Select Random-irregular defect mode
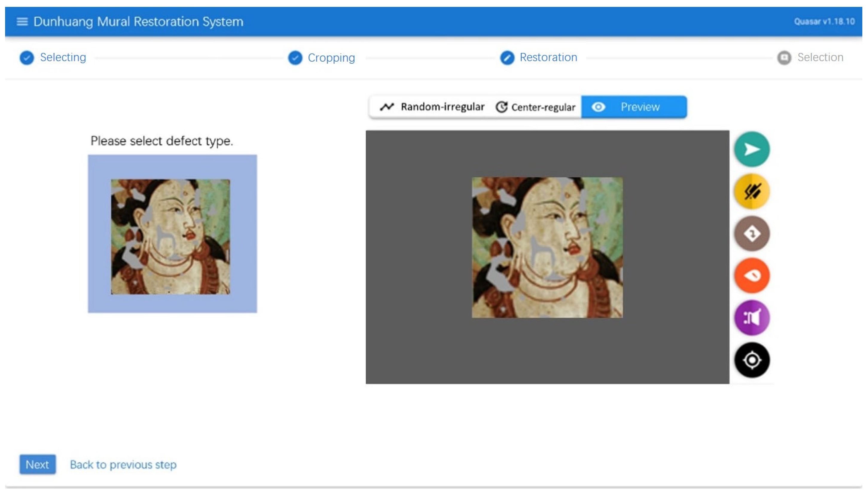 [432, 107]
